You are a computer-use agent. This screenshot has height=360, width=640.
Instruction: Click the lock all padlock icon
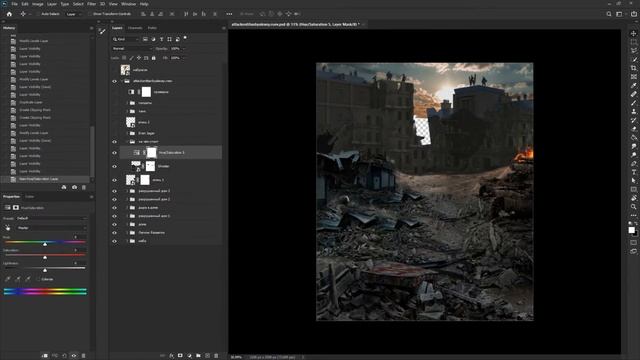153,58
